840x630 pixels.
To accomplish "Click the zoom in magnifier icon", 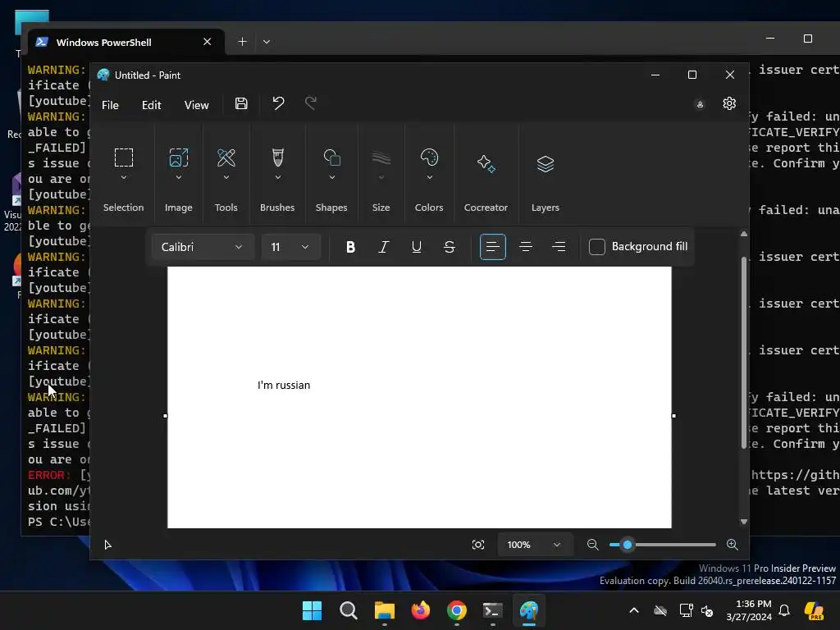I will click(733, 545).
